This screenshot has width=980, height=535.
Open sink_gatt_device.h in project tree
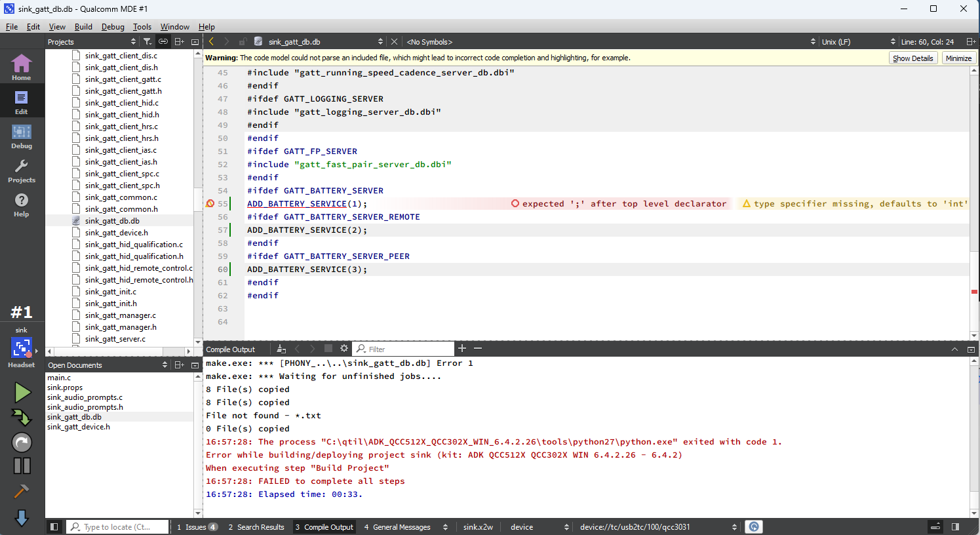pyautogui.click(x=116, y=233)
